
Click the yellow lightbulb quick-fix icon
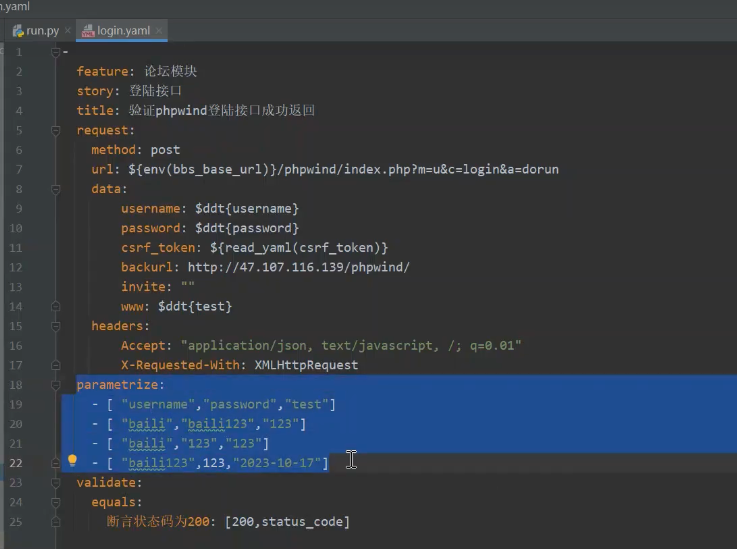[72, 461]
